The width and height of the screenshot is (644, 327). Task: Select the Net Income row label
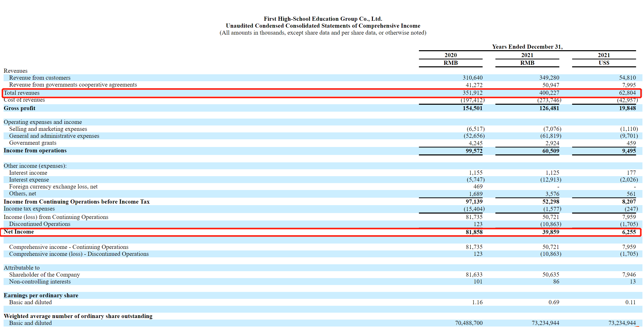click(19, 232)
